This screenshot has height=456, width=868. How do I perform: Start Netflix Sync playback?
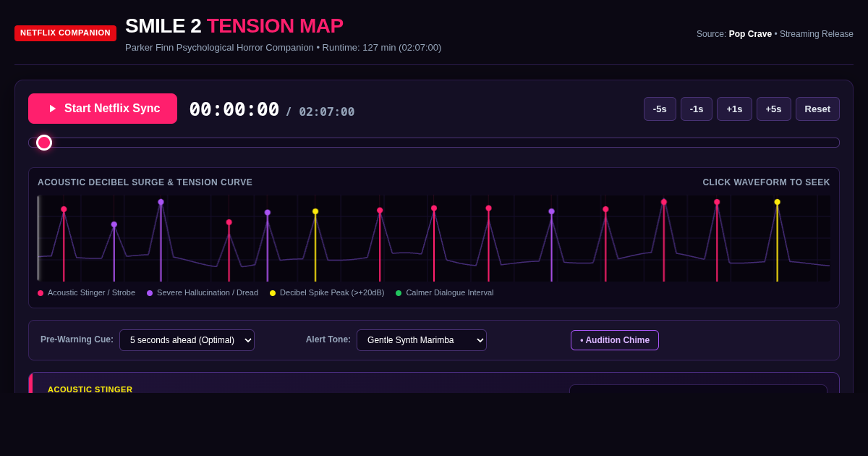click(103, 109)
